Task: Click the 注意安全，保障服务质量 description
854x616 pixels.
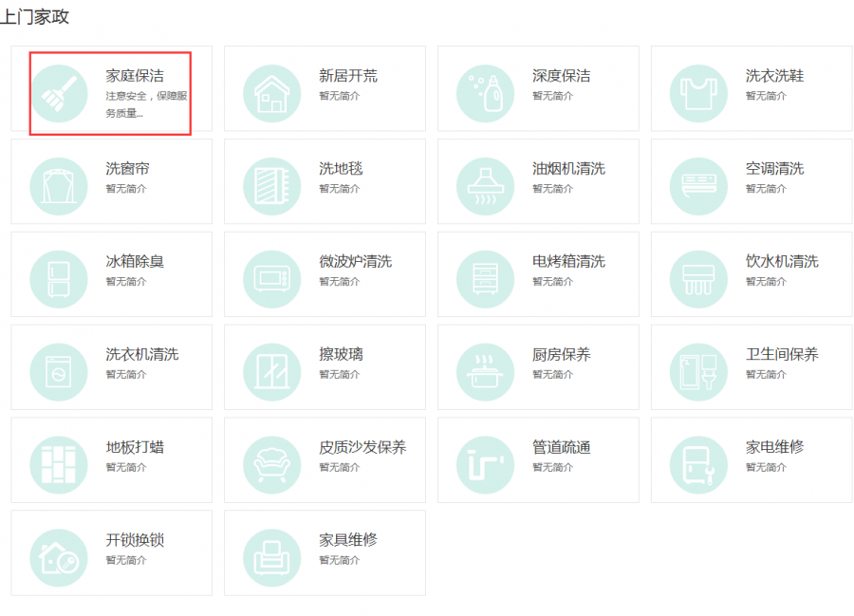Action: point(146,104)
